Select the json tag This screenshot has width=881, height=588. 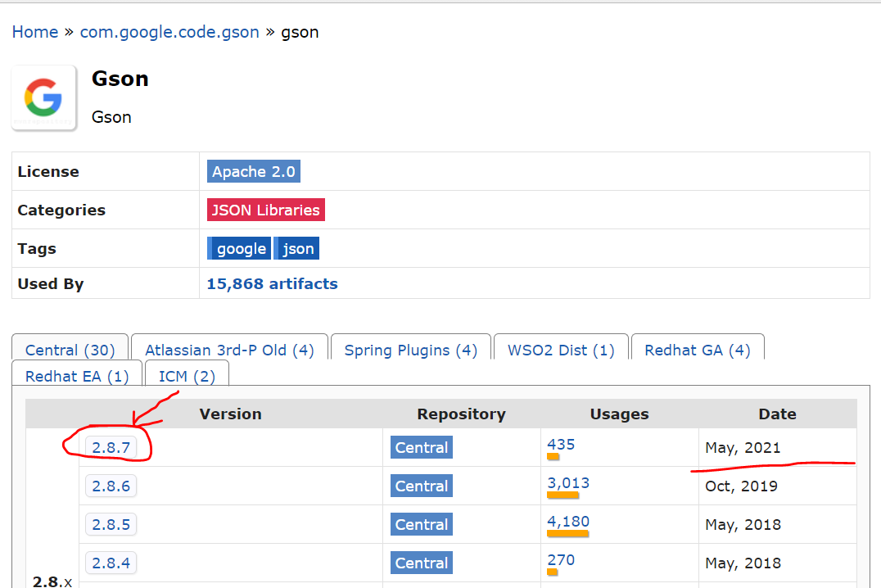(296, 248)
